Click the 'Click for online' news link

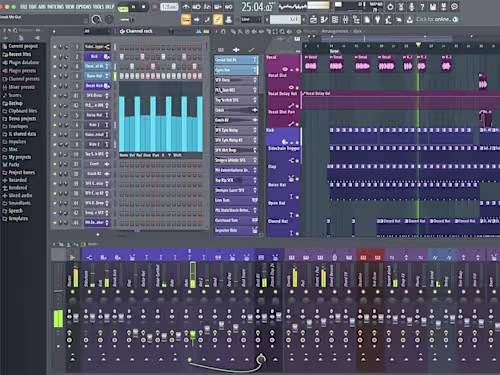[x=434, y=19]
